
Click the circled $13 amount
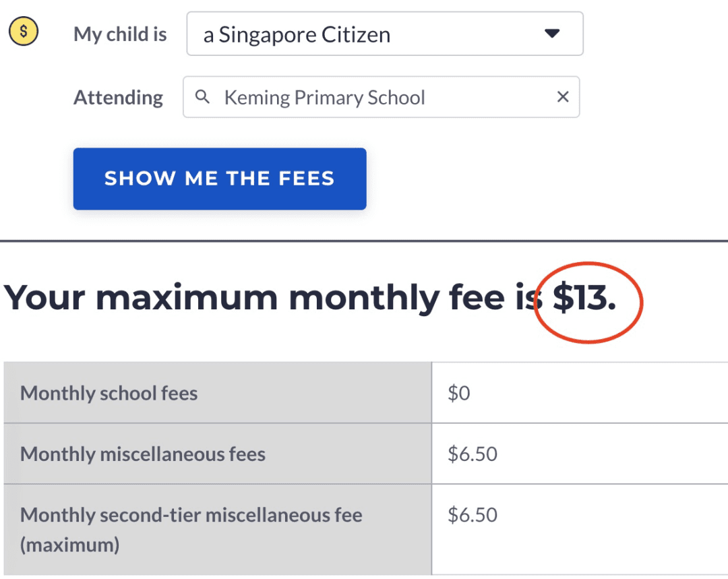tap(584, 298)
